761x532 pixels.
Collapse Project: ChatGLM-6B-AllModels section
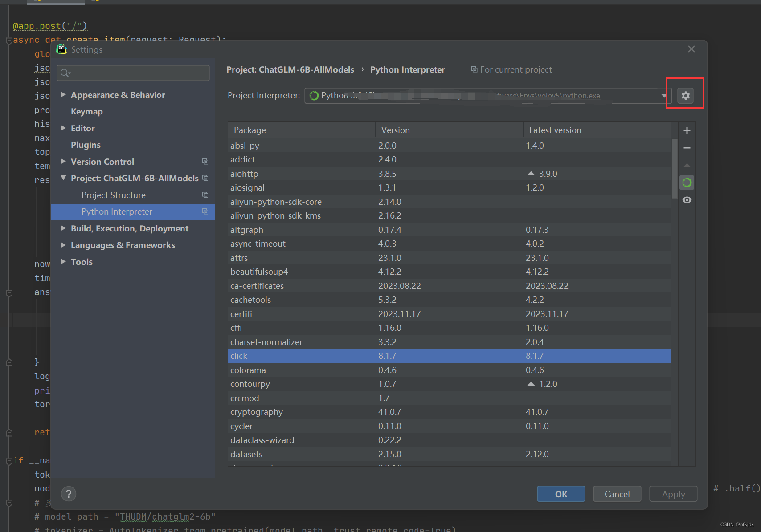click(63, 178)
